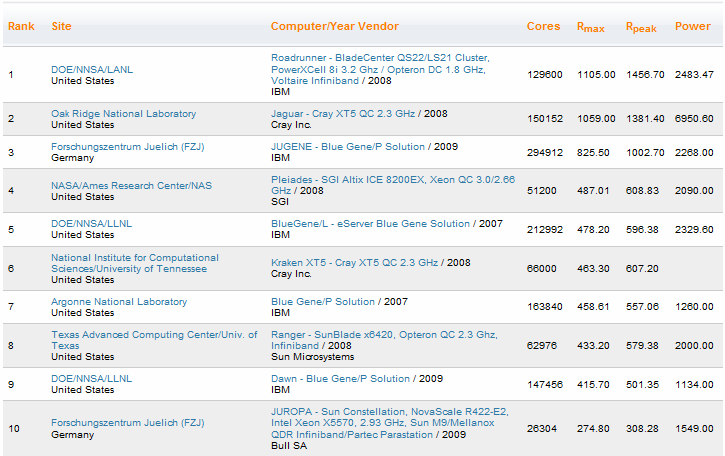Click the Computer/Year Vendor column header
Screen dimensions: 725x456
pos(335,26)
